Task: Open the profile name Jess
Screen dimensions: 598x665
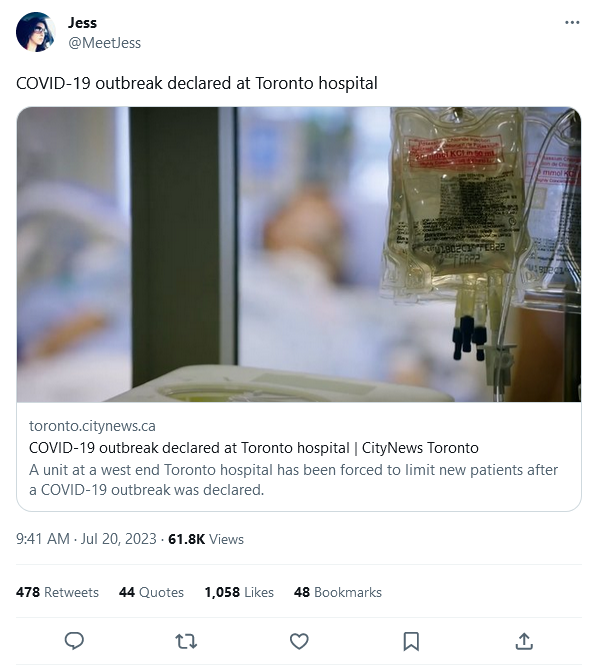Action: (x=82, y=22)
